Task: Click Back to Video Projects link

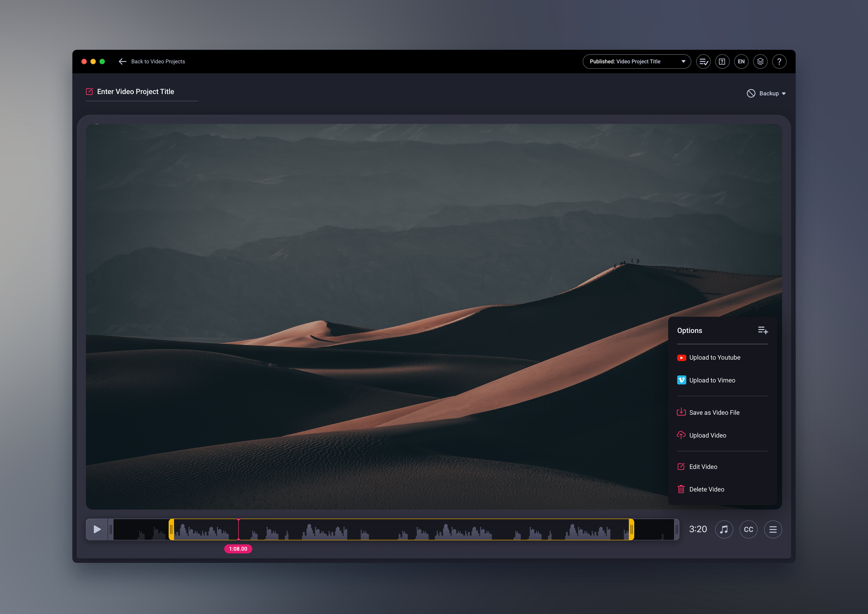Action: pos(158,62)
